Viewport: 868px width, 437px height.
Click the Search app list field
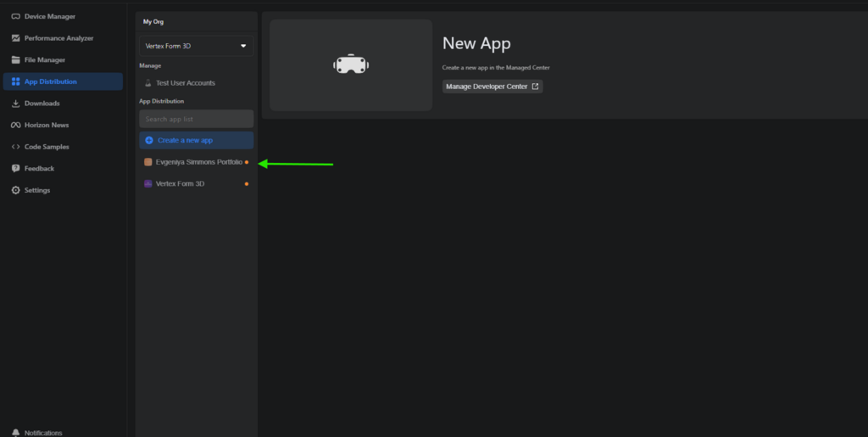coord(196,119)
